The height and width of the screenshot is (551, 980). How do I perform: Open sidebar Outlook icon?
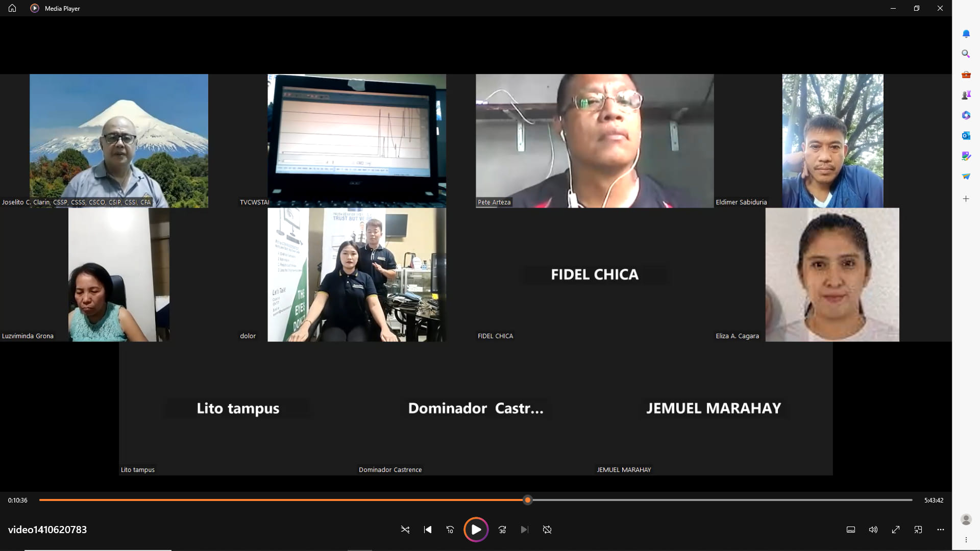966,136
